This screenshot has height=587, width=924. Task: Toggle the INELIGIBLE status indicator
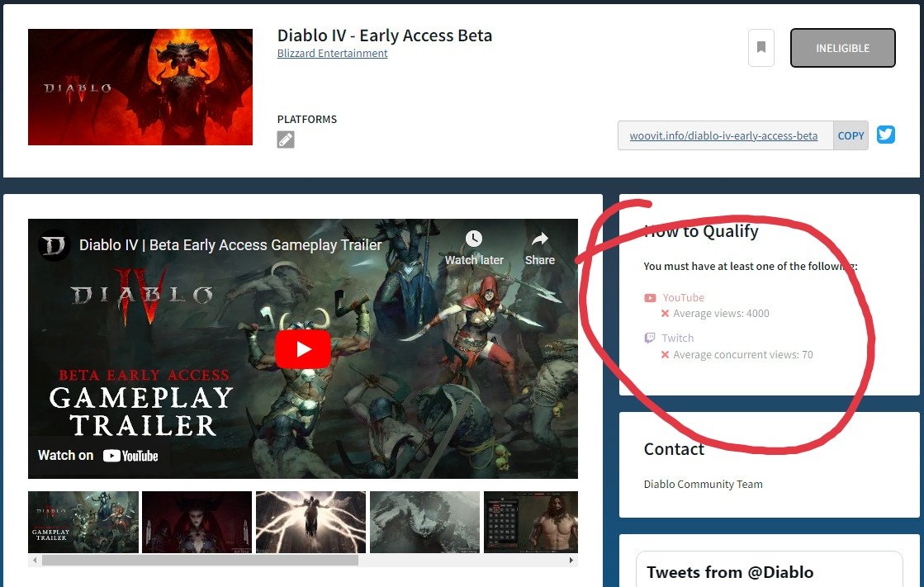(x=842, y=48)
